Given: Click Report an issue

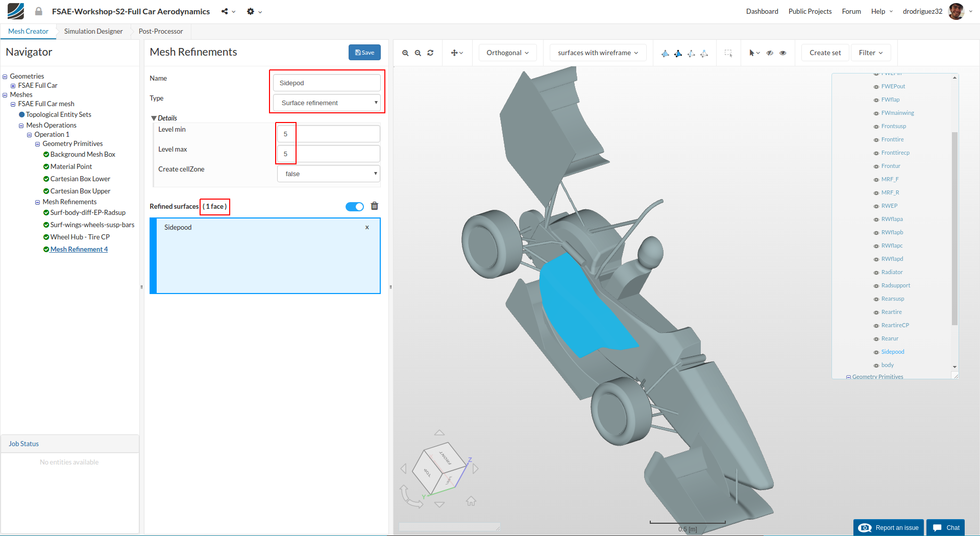Looking at the screenshot, I should (x=889, y=528).
